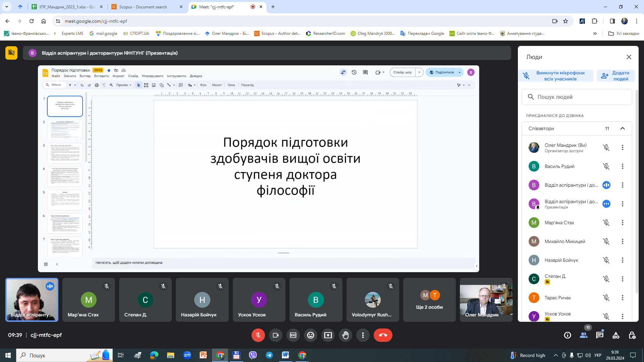This screenshot has width=644, height=362.
Task: Open the taskbar volume control
Action: point(588,355)
